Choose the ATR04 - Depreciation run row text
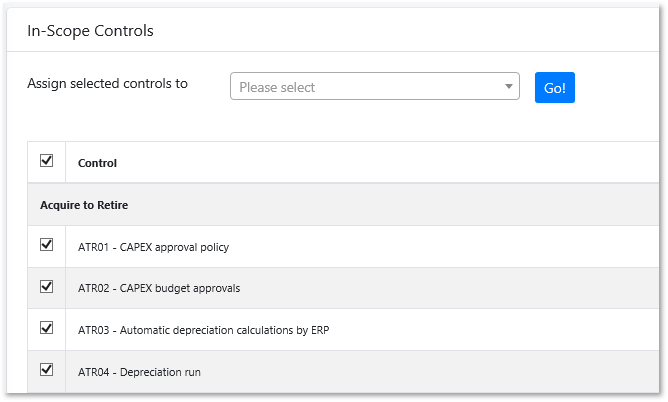Image resolution: width=668 pixels, height=402 pixels. 139,372
